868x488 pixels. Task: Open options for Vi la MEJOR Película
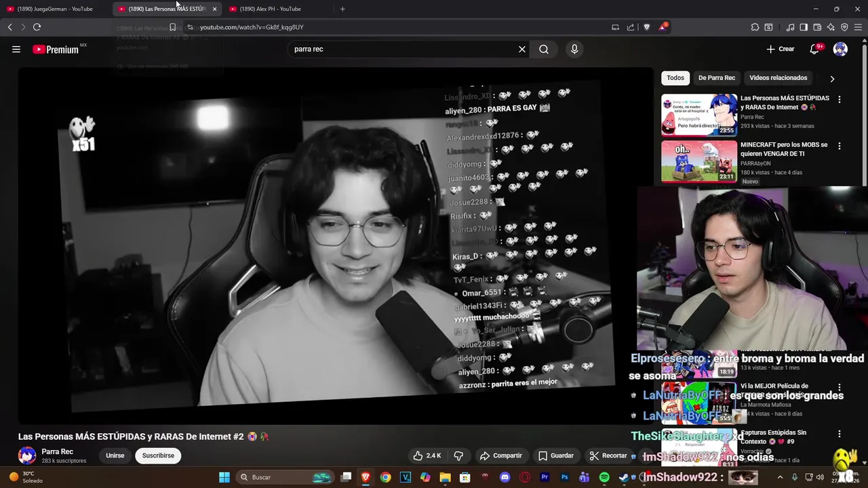[x=840, y=388]
